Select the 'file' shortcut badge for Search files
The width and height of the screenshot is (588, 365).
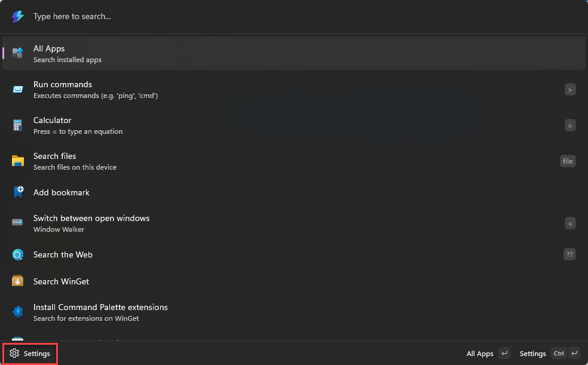click(568, 161)
